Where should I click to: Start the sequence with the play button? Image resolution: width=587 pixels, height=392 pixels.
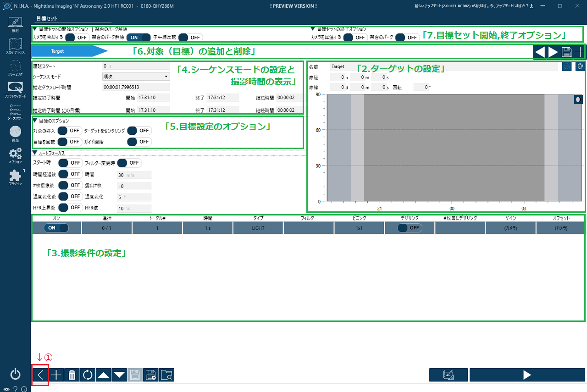527,375
